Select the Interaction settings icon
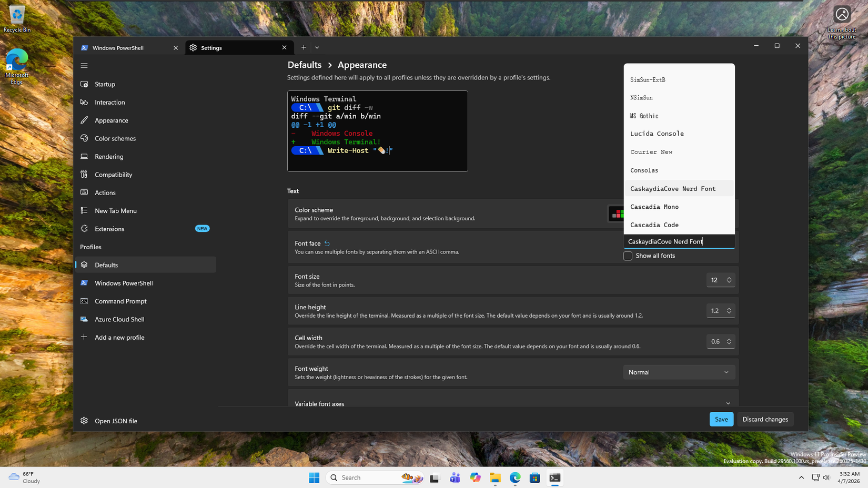Viewport: 868px width, 488px height. tap(85, 102)
